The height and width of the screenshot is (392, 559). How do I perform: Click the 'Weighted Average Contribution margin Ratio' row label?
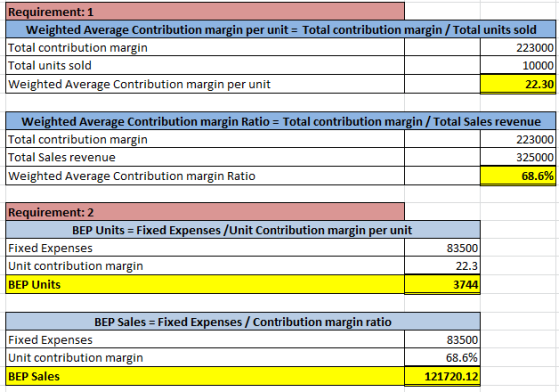205,176
